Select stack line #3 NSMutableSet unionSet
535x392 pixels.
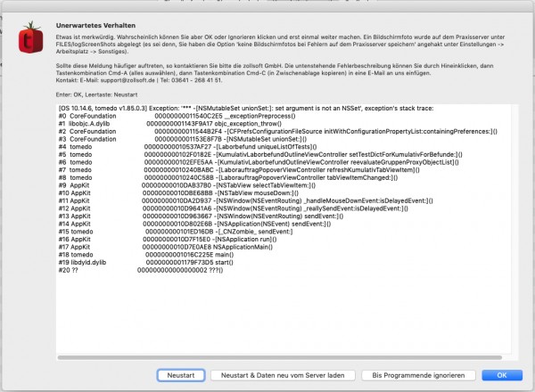[x=183, y=139]
